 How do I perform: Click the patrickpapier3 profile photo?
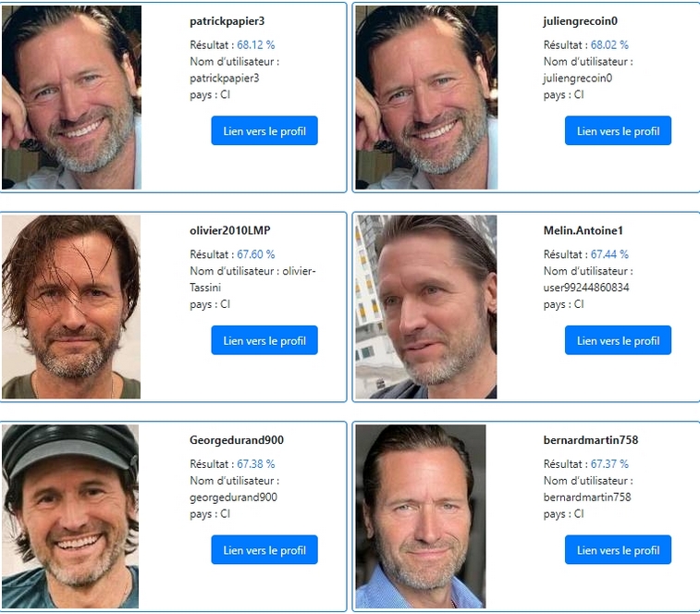(x=71, y=97)
